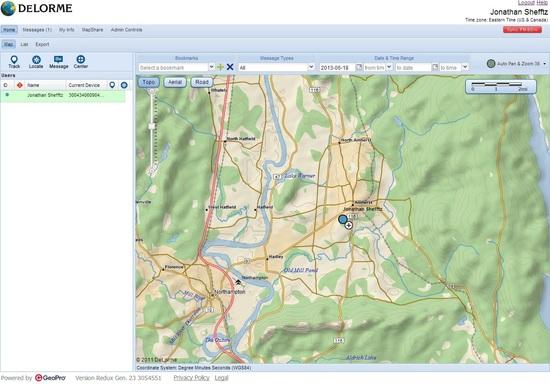
Task: Expand the Message Types dropdown arrow
Action: (311, 67)
